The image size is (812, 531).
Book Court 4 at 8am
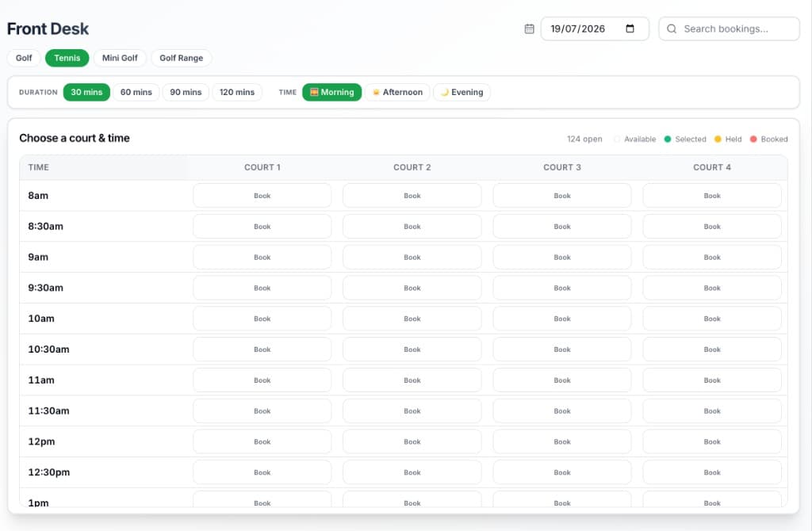coord(712,196)
